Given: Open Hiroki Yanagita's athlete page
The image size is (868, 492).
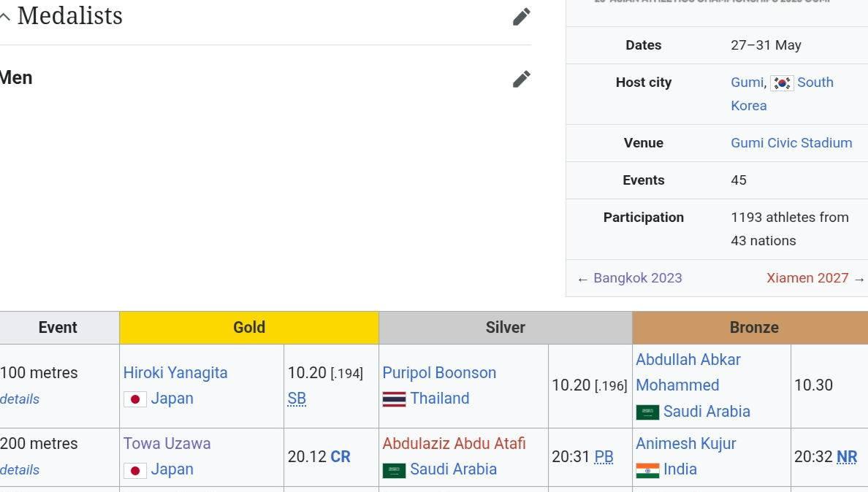Looking at the screenshot, I should 175,373.
